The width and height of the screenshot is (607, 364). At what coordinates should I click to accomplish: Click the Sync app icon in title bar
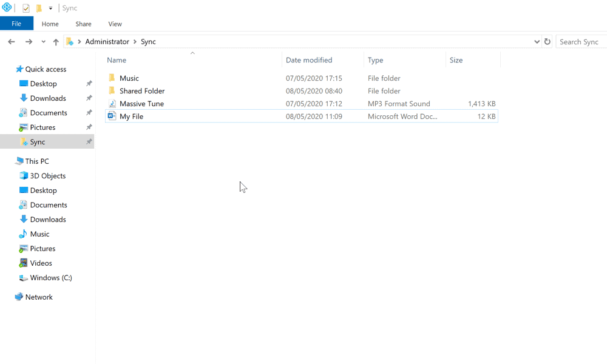[x=7, y=7]
